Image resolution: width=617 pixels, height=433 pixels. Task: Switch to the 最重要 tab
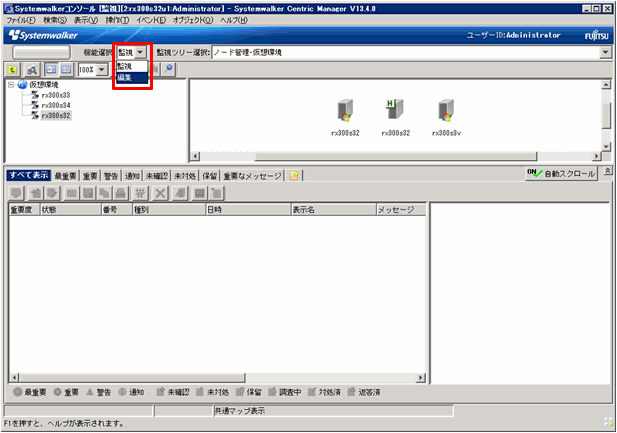click(65, 176)
